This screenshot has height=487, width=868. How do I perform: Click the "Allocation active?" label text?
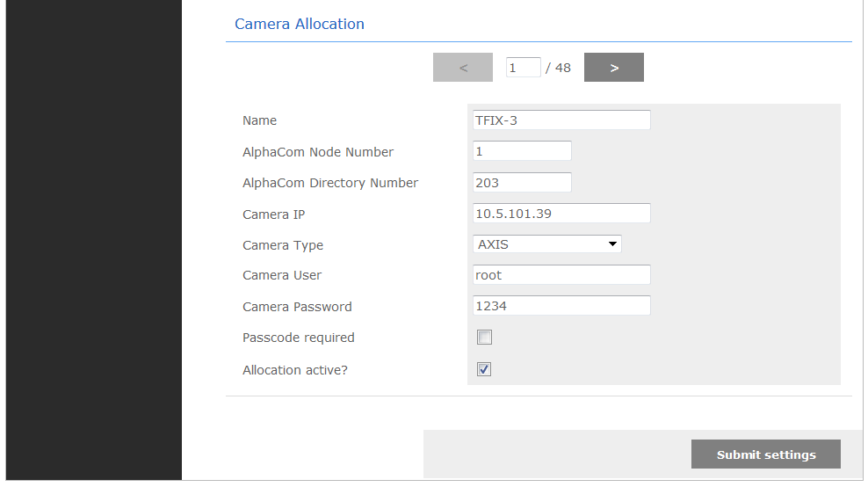tap(295, 370)
